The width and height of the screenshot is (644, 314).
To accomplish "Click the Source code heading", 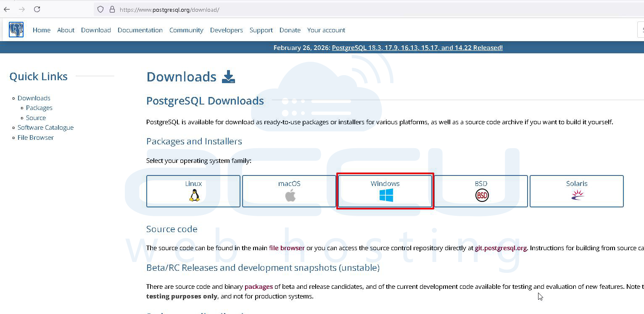I will point(172,229).
